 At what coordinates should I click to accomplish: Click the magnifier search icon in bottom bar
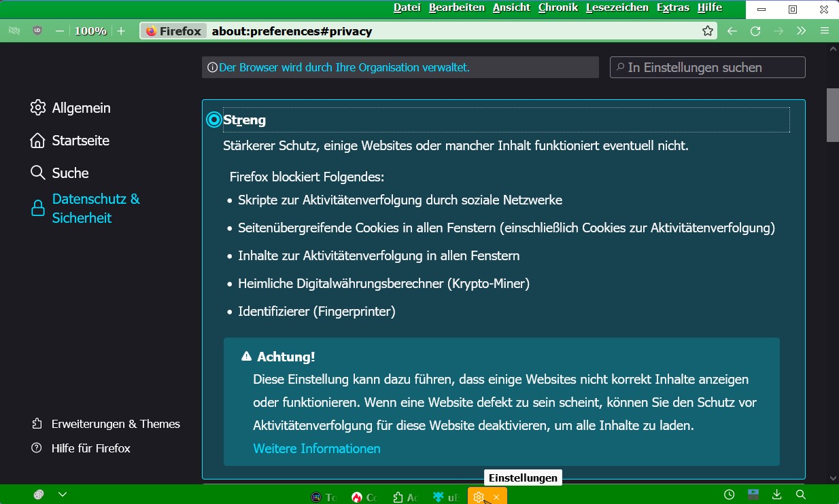click(x=801, y=494)
